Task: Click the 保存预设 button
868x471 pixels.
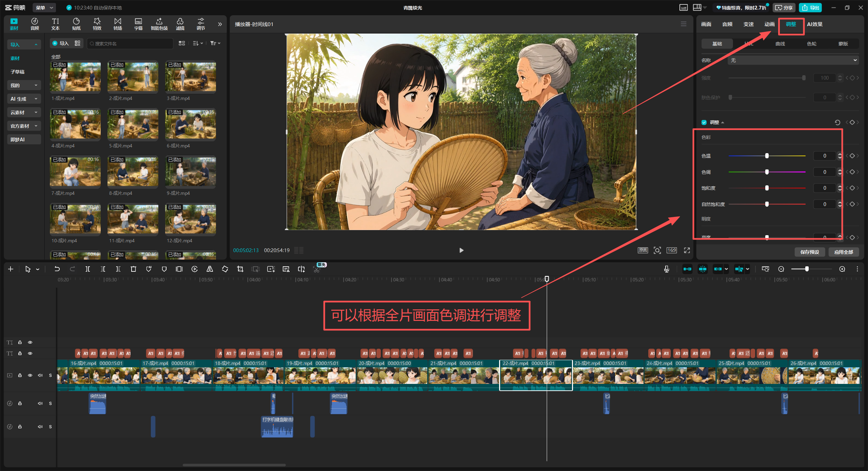Action: [x=810, y=252]
